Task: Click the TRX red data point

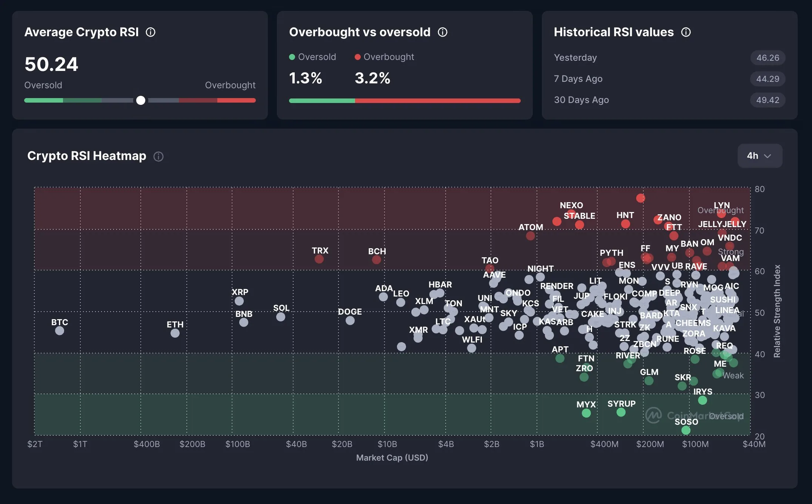Action: click(x=319, y=259)
